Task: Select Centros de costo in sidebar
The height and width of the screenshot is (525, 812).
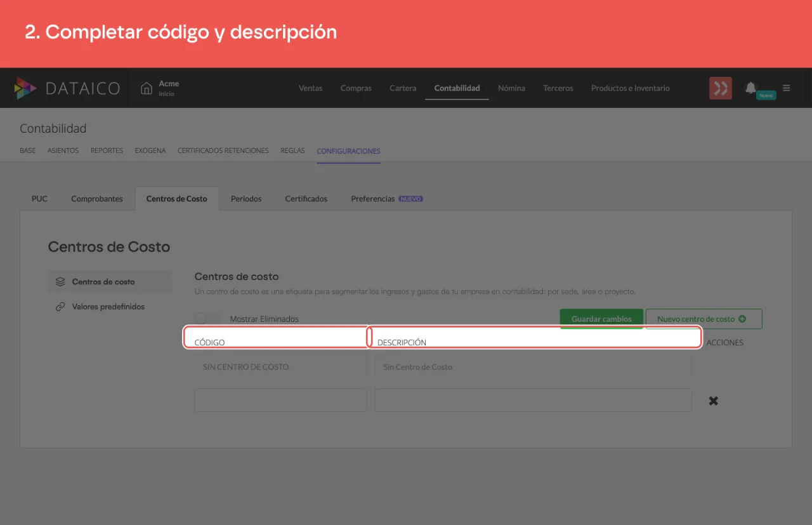Action: point(110,282)
